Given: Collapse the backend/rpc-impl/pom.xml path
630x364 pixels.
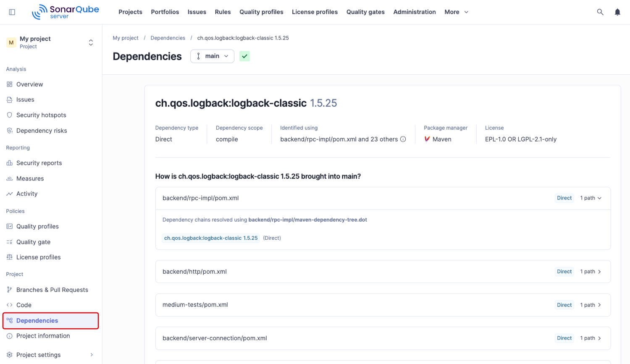Looking at the screenshot, I should click(x=591, y=198).
